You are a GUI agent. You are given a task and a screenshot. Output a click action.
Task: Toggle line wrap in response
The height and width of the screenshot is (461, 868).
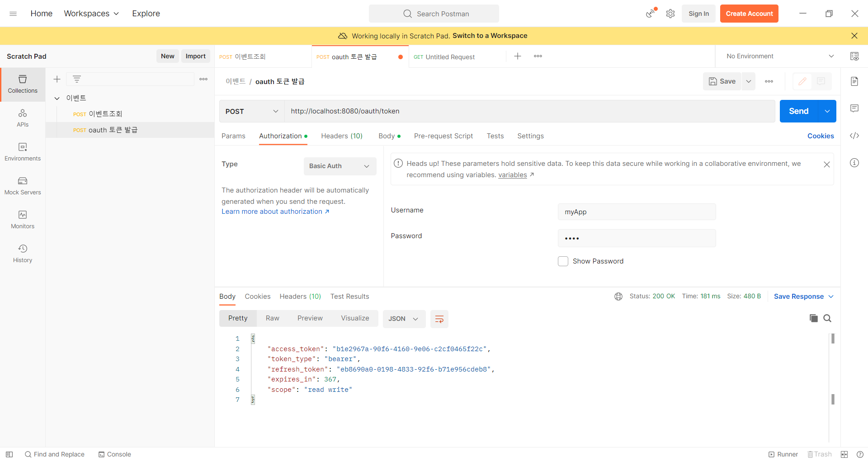[x=439, y=319]
